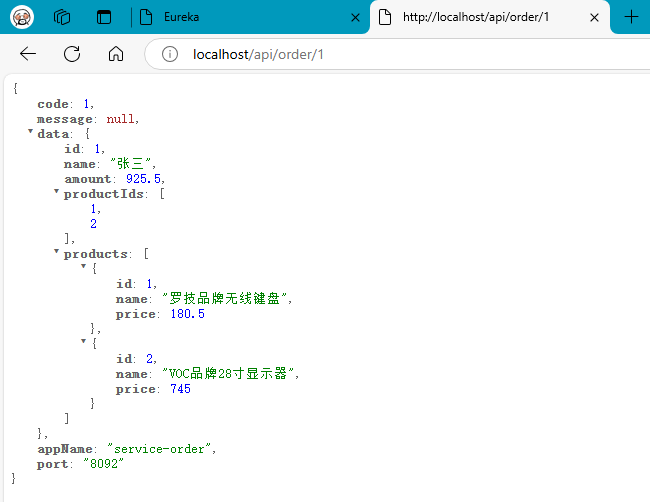Click the "service-order" appName value
650x502 pixels.
point(169,449)
